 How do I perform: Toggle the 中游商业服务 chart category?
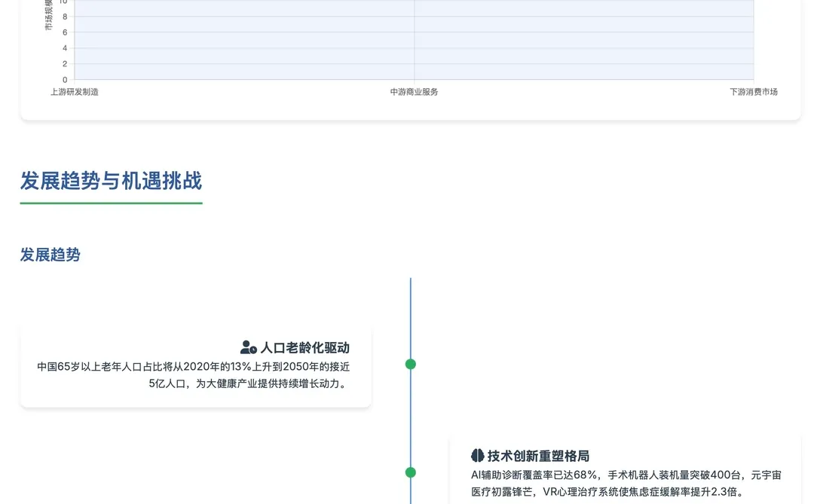click(x=414, y=92)
